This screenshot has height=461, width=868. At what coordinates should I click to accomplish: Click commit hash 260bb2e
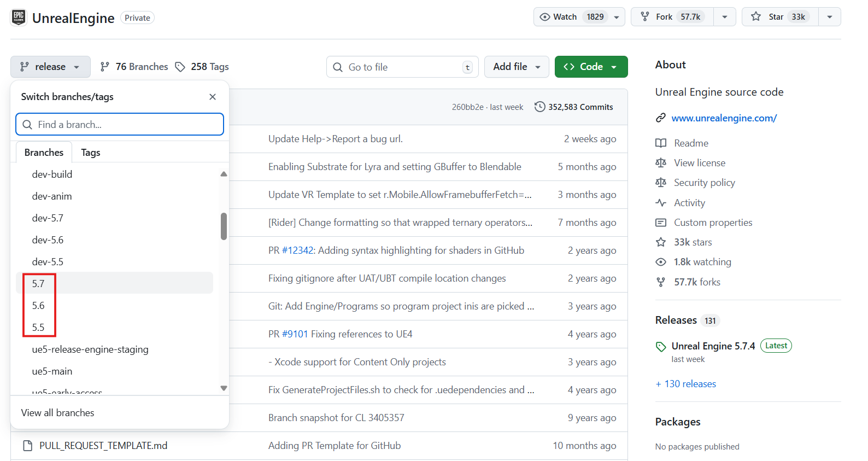(467, 107)
